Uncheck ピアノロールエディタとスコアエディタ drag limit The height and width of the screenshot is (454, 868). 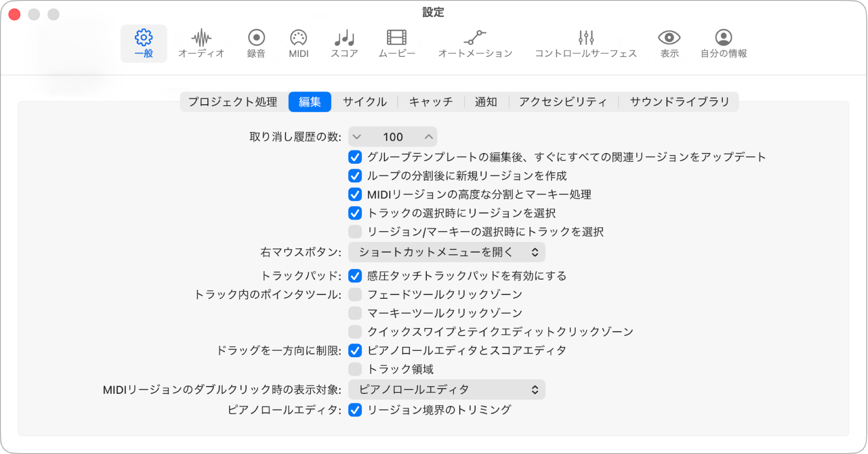click(x=355, y=350)
